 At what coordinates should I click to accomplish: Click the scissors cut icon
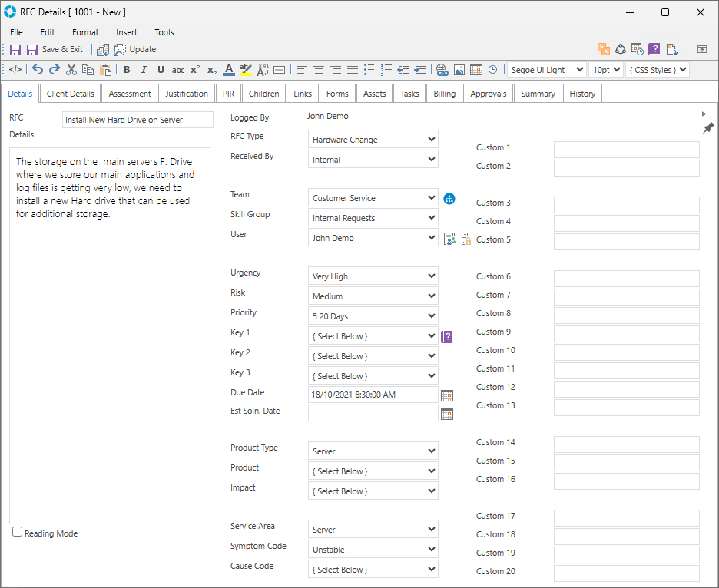(x=71, y=70)
